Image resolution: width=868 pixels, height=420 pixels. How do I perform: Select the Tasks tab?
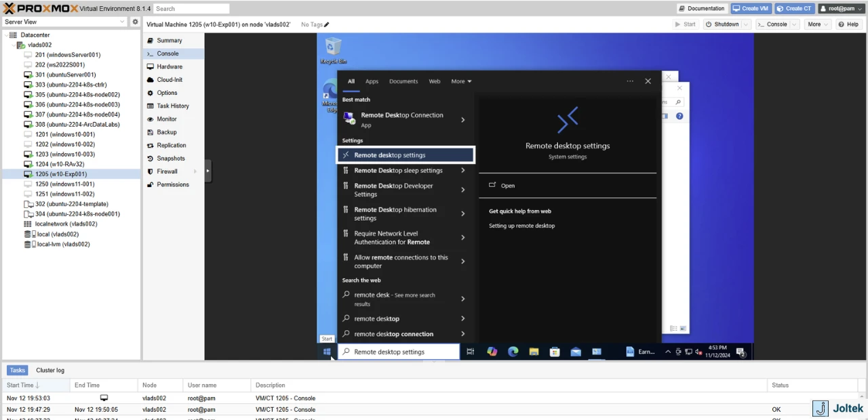click(x=18, y=371)
